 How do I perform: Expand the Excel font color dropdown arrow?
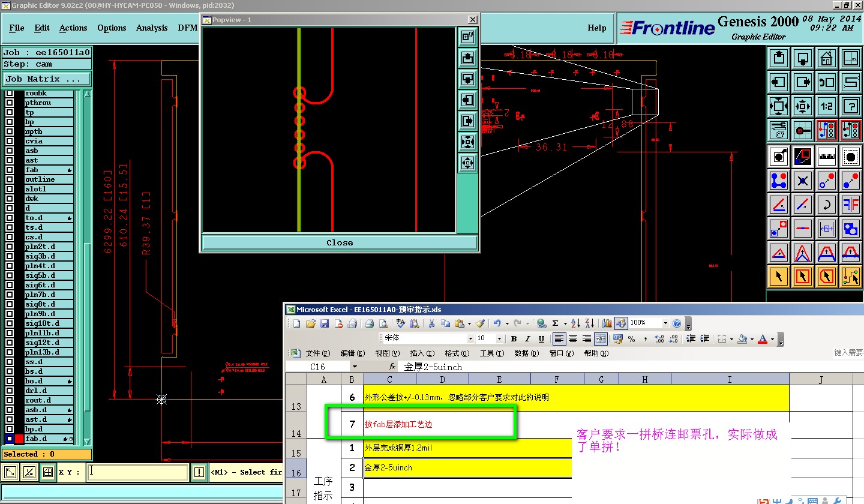pyautogui.click(x=772, y=339)
